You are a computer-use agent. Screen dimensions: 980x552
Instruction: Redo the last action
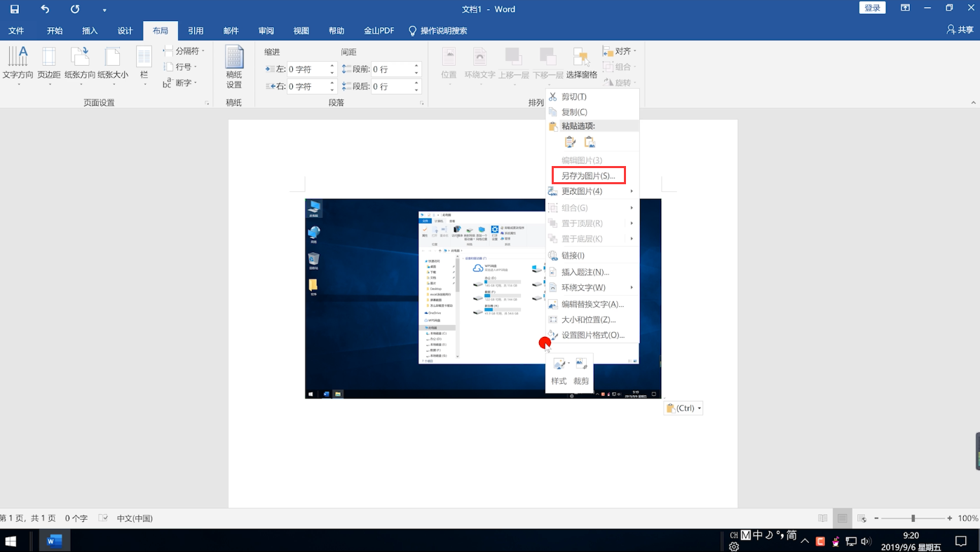[x=75, y=9]
